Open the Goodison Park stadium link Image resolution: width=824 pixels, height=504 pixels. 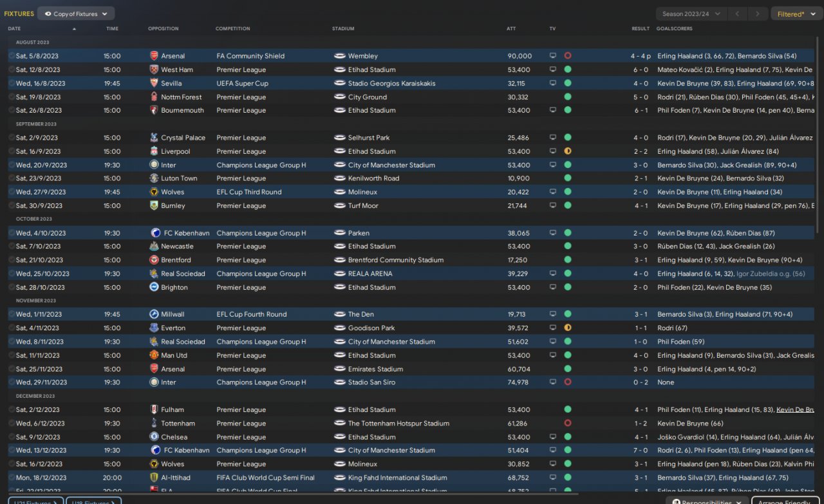[x=371, y=328]
